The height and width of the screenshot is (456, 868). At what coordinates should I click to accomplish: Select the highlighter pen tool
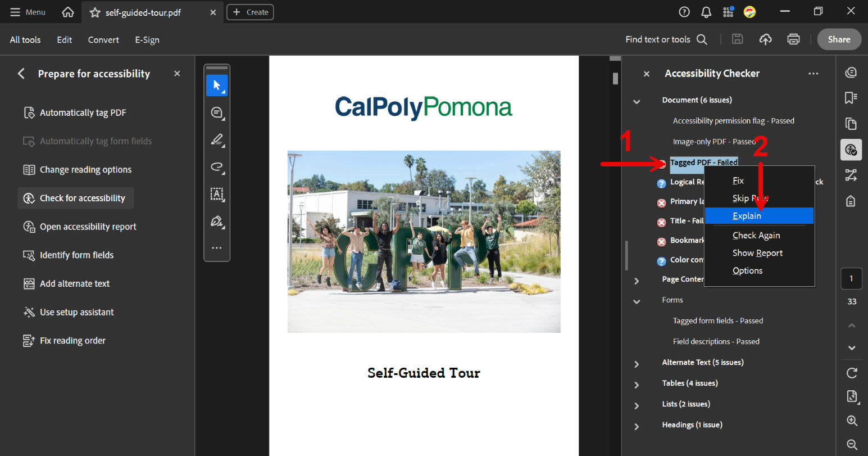(217, 140)
